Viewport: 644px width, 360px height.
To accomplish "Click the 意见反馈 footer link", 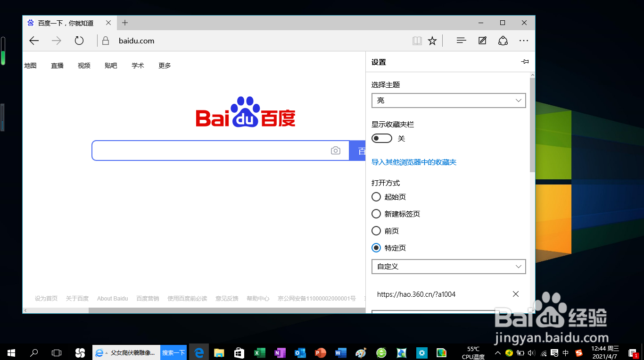I will (227, 298).
